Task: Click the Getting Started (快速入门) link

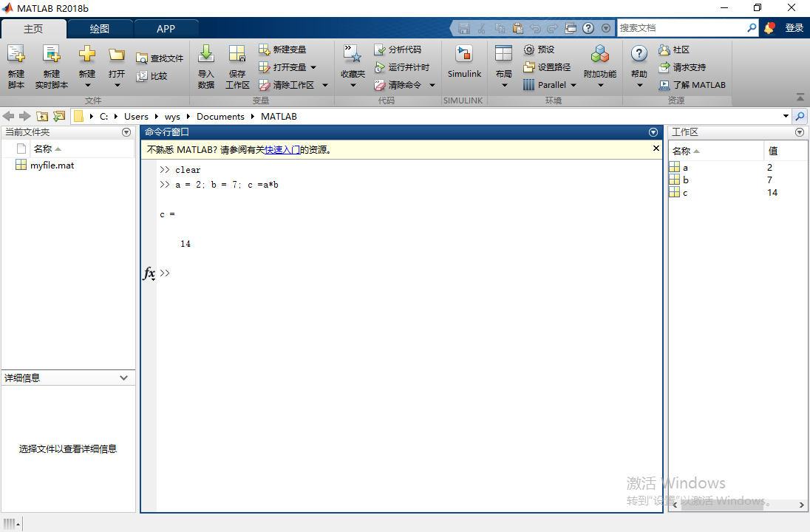Action: coord(282,150)
